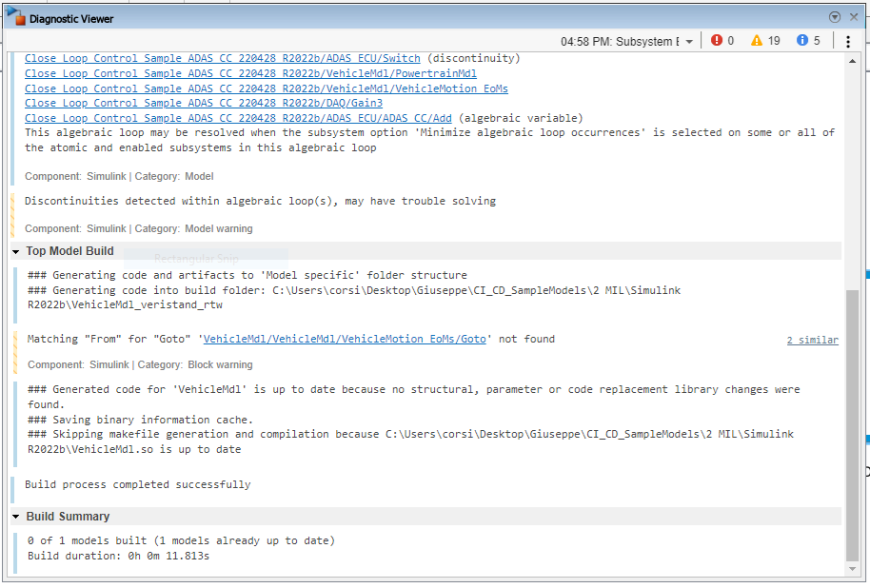Click the 'Top Model Build' heading text
The image size is (870, 588).
pos(69,251)
